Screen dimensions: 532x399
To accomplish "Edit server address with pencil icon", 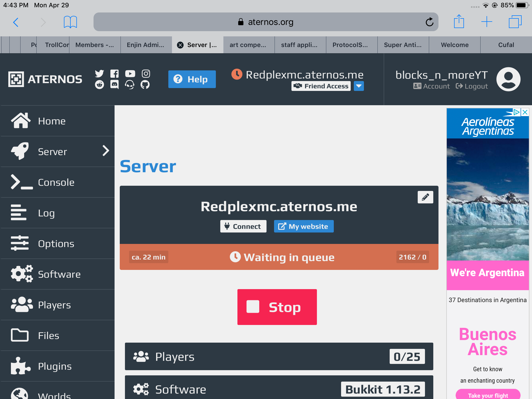I will 425,197.
